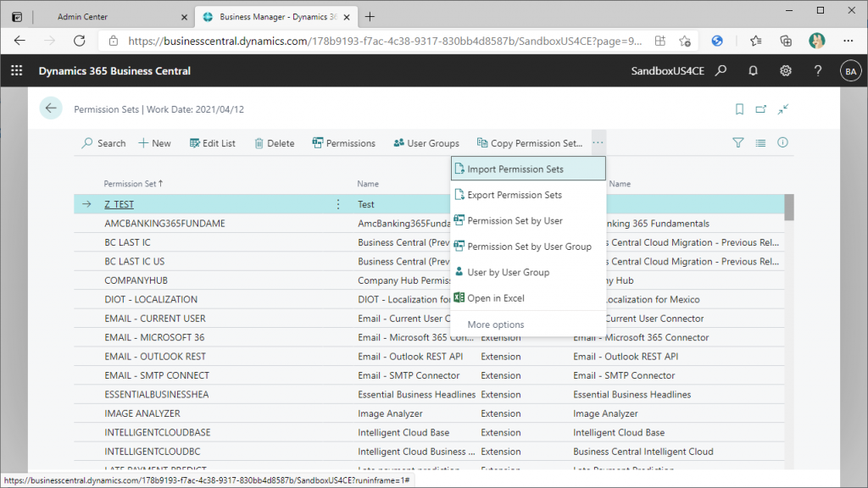Click Edit List
This screenshot has height=488, width=868.
(212, 143)
